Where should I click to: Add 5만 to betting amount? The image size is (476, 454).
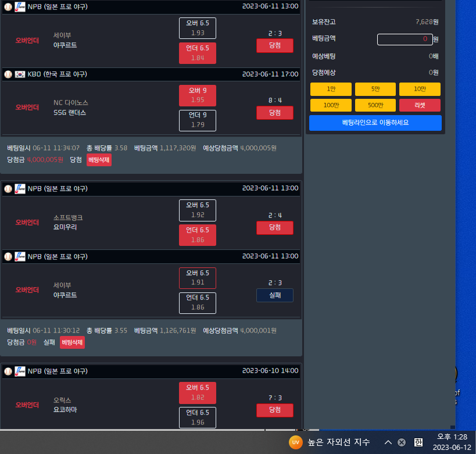(375, 89)
